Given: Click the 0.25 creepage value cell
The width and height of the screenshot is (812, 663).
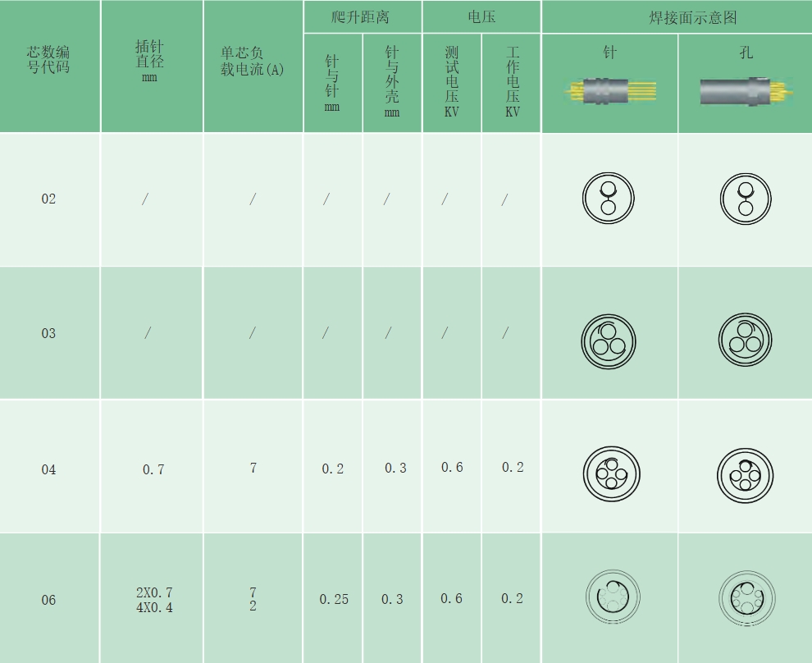Looking at the screenshot, I should [x=334, y=599].
